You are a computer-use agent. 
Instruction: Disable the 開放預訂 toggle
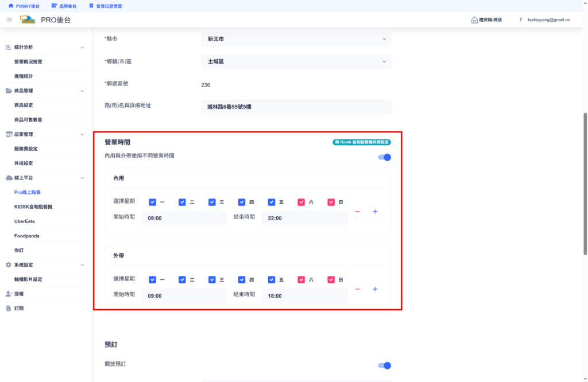click(384, 365)
